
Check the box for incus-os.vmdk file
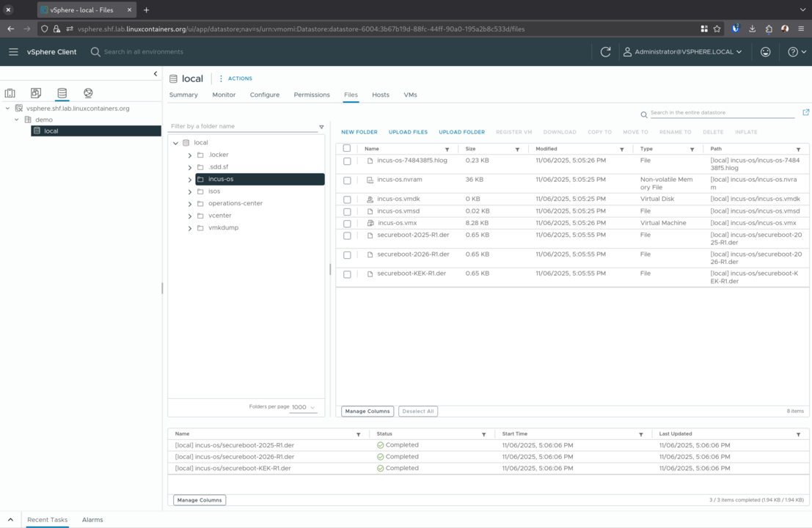(x=347, y=199)
